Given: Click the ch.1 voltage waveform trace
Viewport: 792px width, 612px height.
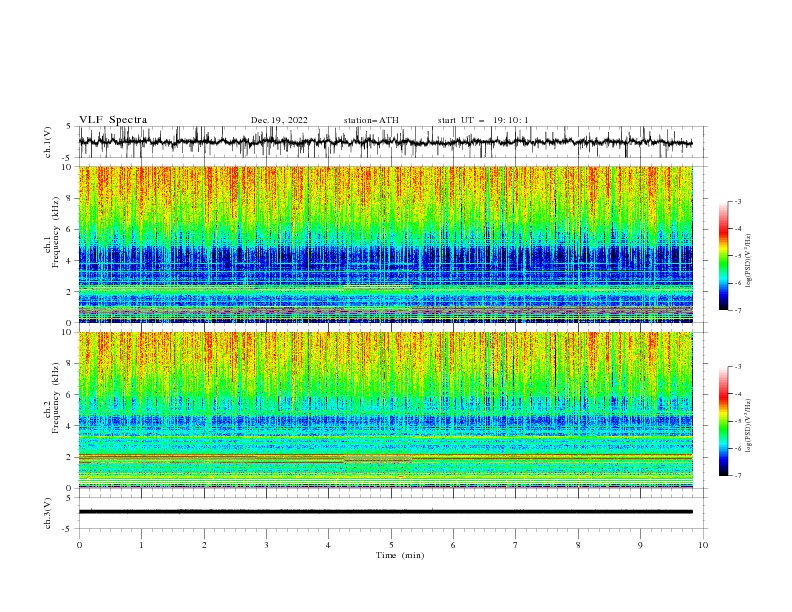Looking at the screenshot, I should [385, 142].
